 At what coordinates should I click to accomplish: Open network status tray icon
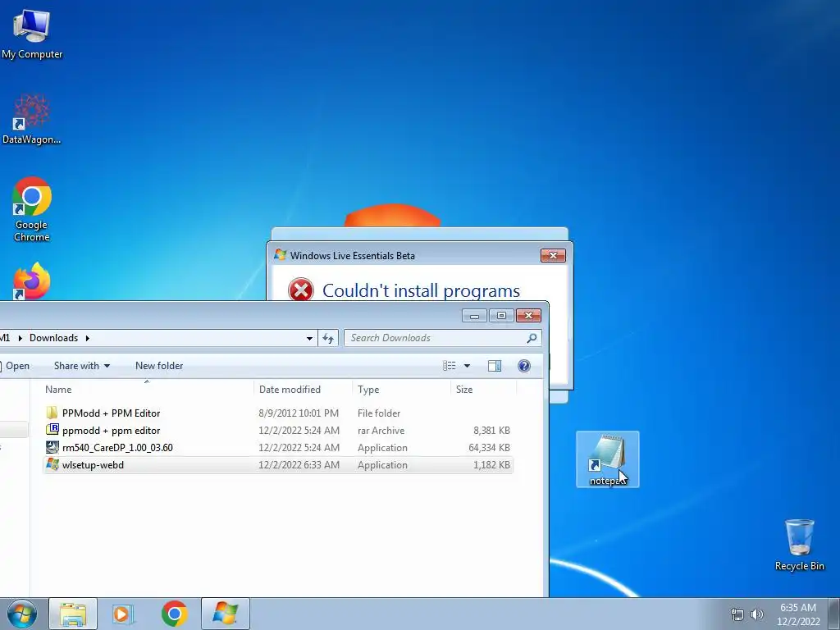tap(737, 614)
